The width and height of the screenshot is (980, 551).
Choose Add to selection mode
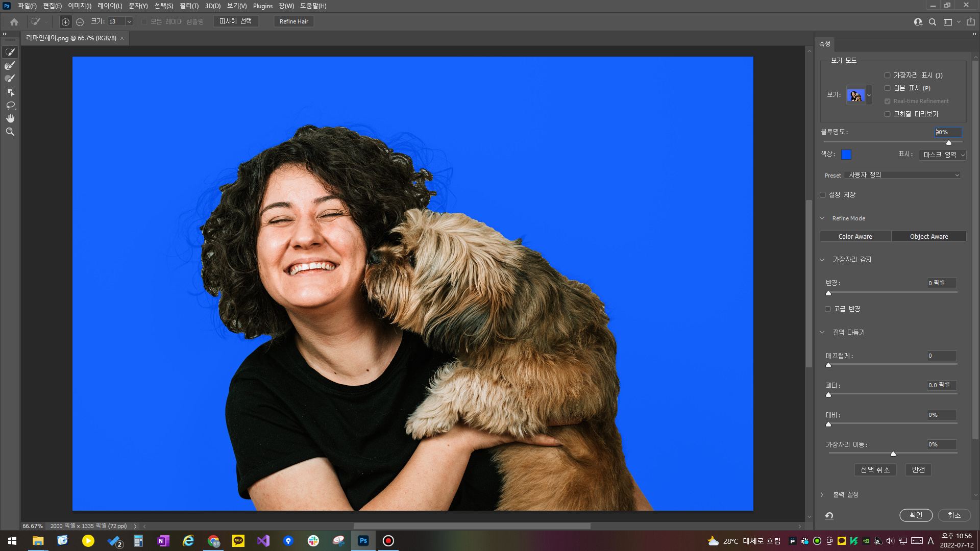click(x=65, y=22)
